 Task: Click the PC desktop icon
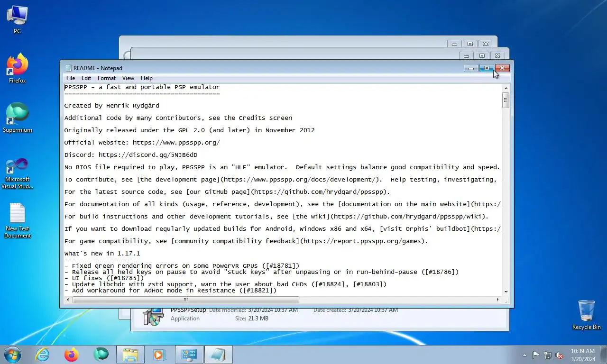tap(17, 19)
